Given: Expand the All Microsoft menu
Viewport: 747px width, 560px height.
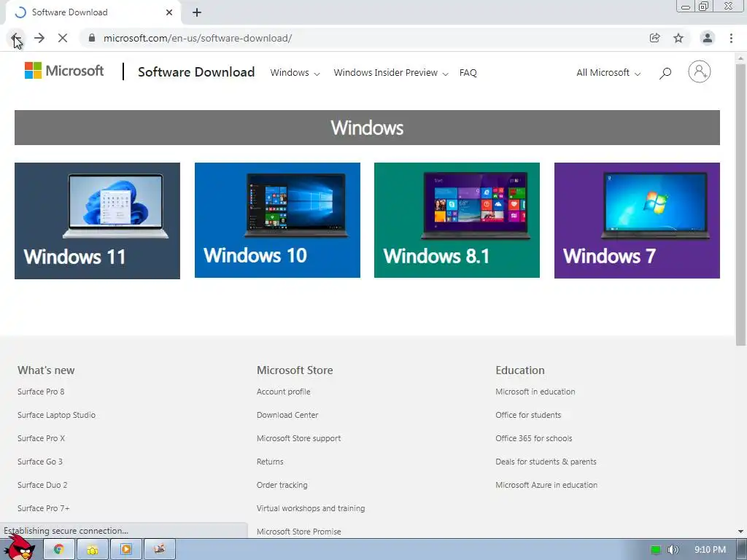Looking at the screenshot, I should coord(608,73).
